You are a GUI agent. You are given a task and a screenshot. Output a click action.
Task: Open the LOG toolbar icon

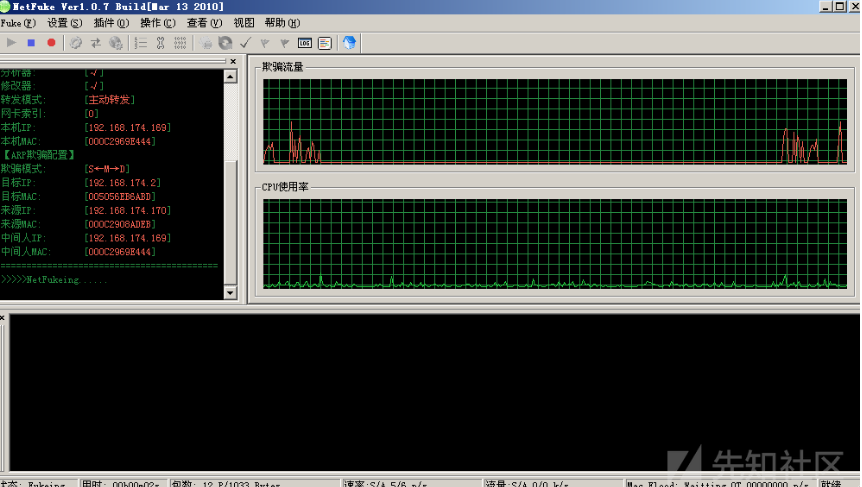point(305,43)
